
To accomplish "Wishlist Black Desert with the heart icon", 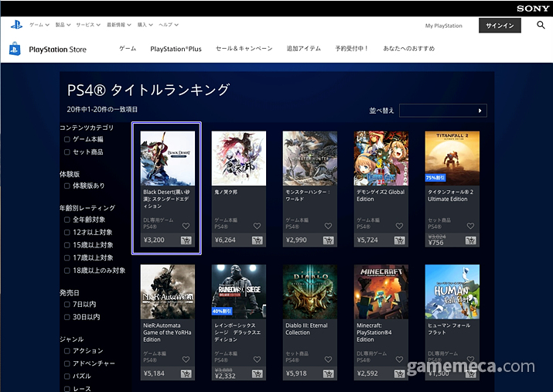I will (x=186, y=227).
